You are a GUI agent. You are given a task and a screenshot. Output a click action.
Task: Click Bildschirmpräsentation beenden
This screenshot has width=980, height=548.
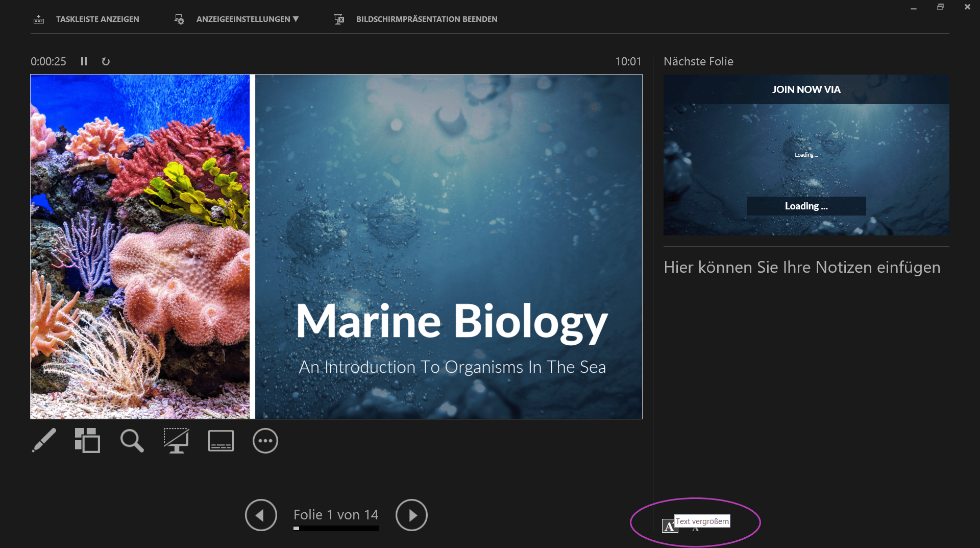426,19
